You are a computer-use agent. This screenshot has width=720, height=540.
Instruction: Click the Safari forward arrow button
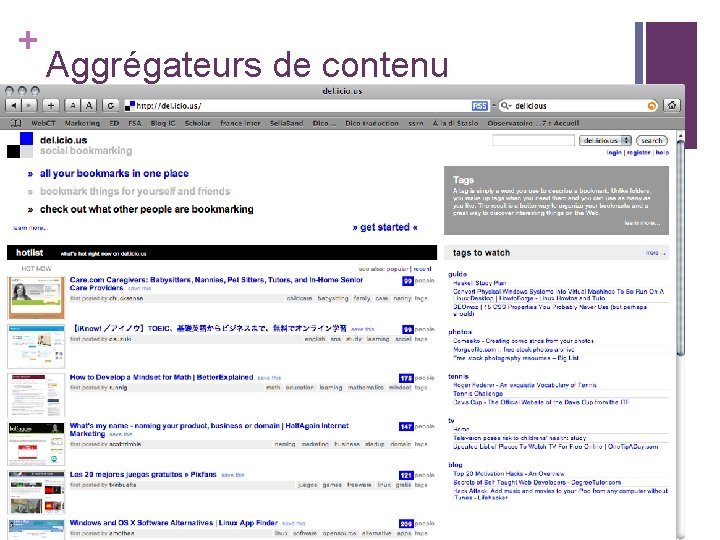tap(29, 106)
